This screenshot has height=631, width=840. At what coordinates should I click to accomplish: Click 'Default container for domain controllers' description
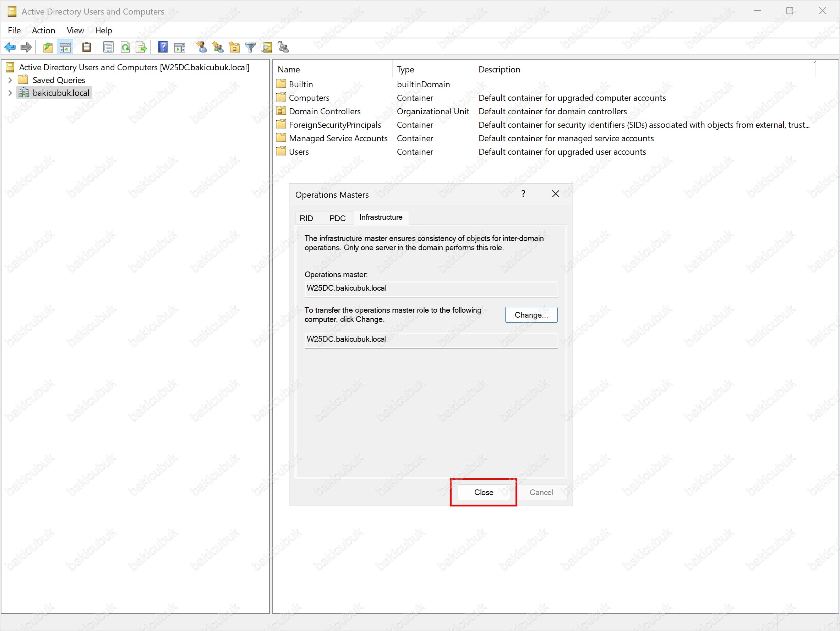[552, 111]
